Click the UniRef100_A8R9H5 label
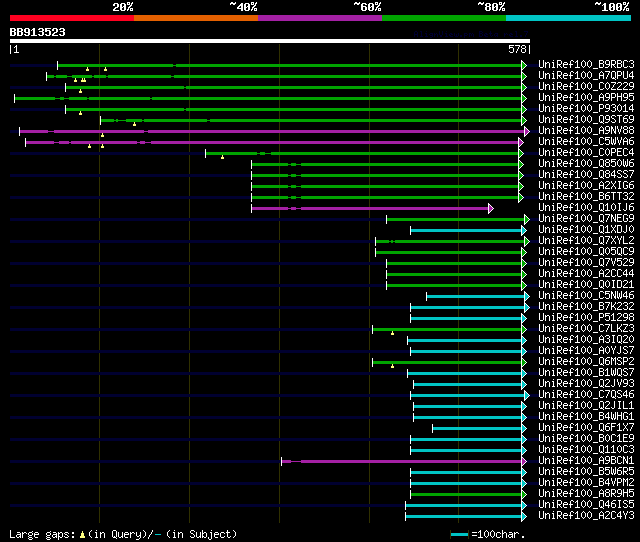Image resolution: width=640 pixels, height=542 pixels. 586,494
